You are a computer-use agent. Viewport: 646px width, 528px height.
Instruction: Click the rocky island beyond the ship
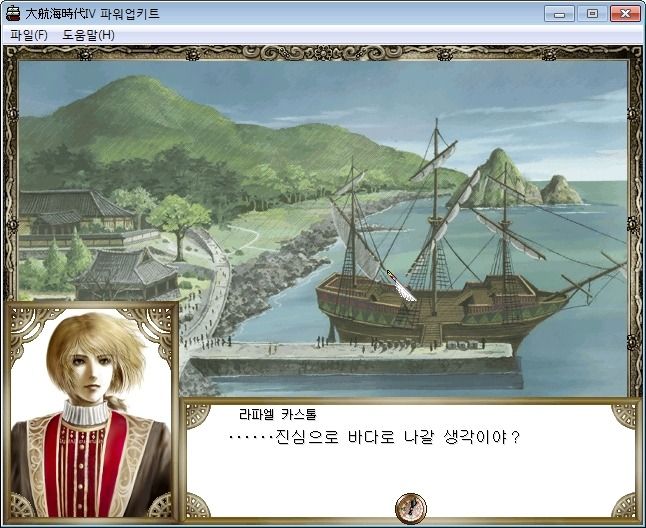515,179
